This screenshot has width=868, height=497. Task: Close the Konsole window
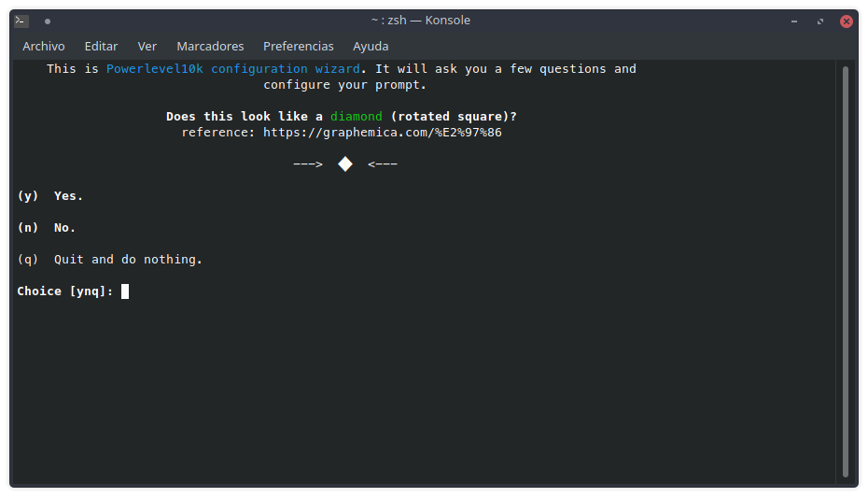(846, 21)
